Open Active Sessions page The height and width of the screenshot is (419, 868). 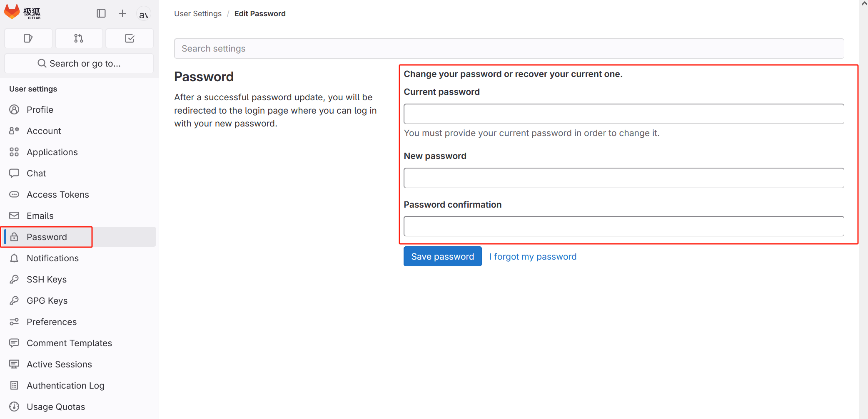pos(59,364)
